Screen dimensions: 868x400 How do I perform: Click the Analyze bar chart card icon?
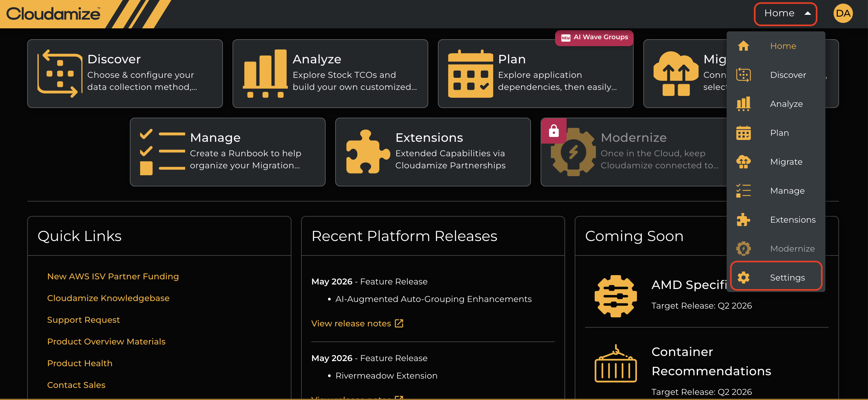click(x=265, y=73)
